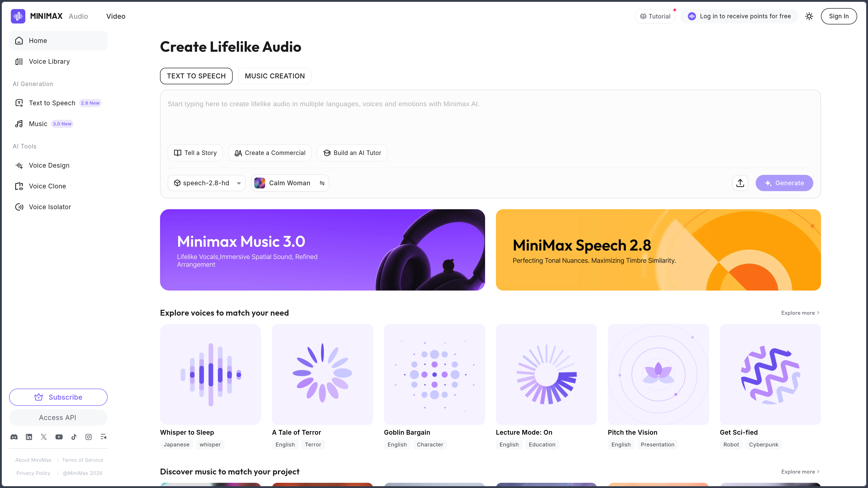Click the Robot tag
868x488 pixels.
click(731, 445)
